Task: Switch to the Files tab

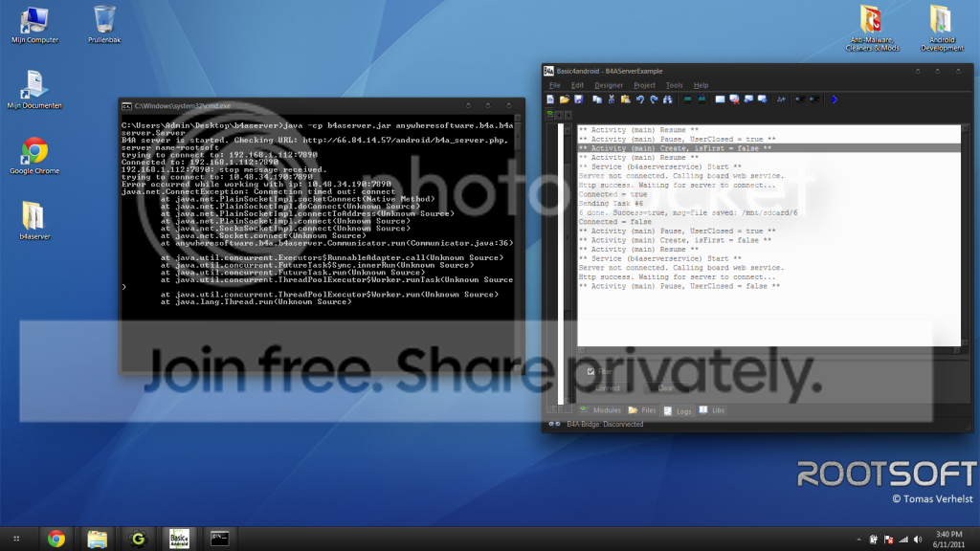Action: coord(642,410)
